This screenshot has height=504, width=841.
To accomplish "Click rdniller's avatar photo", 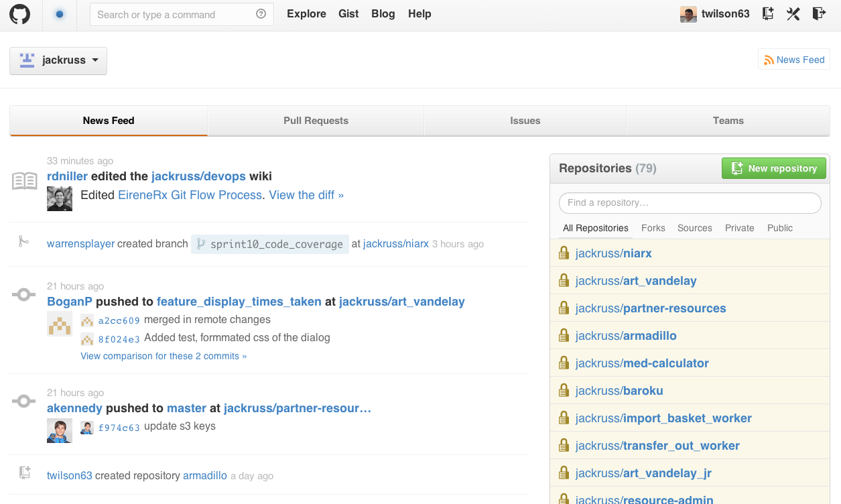I will tap(60, 198).
